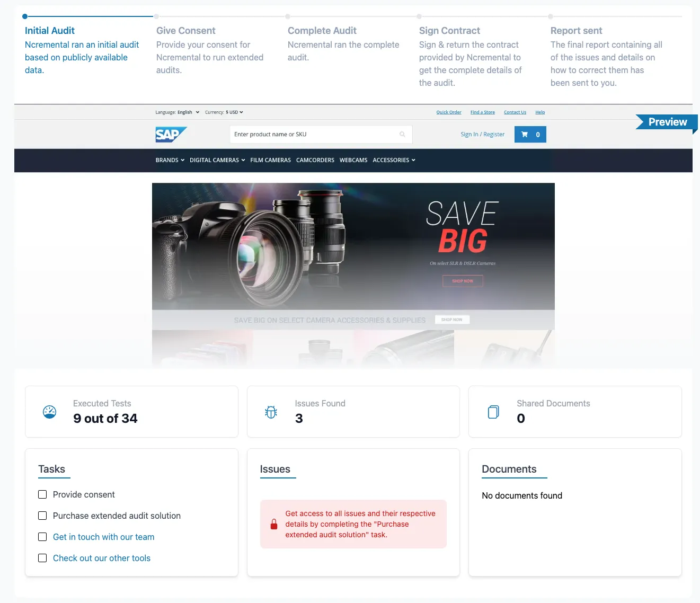
Task: Open WEBCAMS category
Action: (x=353, y=160)
